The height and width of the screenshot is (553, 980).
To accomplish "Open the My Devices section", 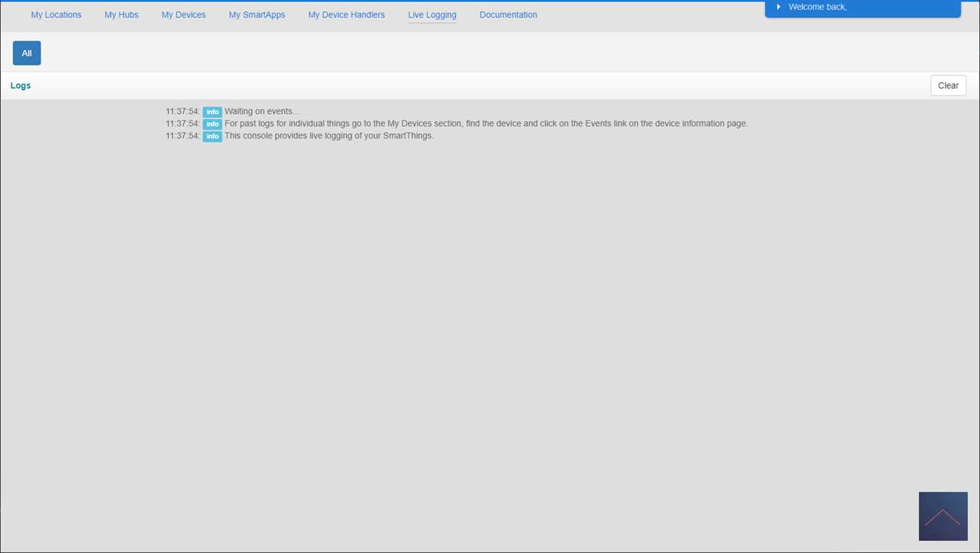I will coord(183,15).
